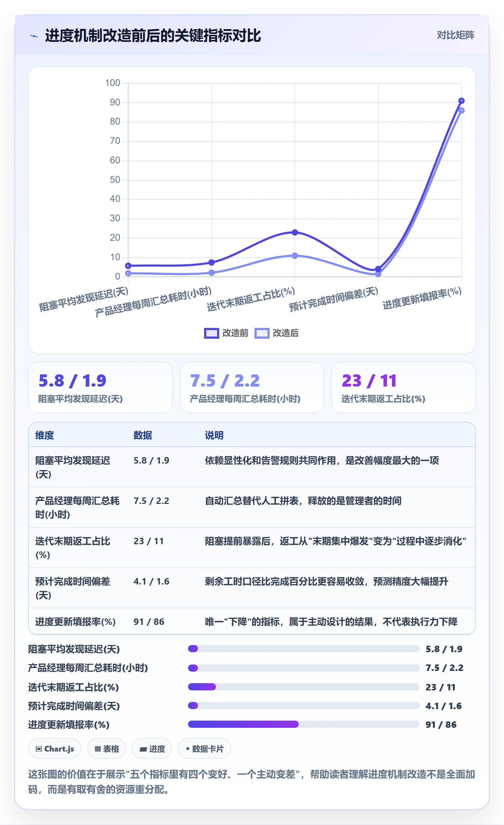
Task: Click the bar icon in 进度 tag
Action: (x=143, y=749)
